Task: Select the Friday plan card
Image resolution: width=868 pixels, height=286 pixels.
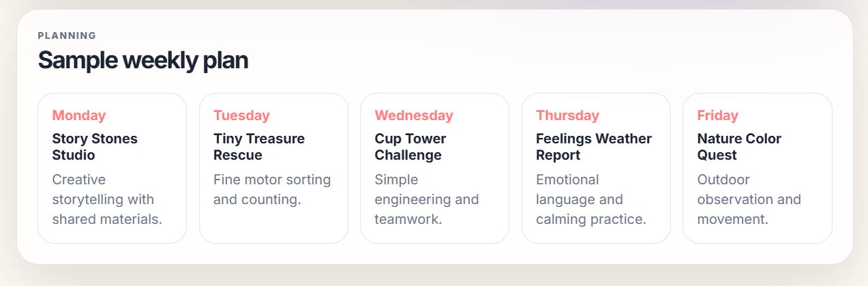Action: click(758, 168)
